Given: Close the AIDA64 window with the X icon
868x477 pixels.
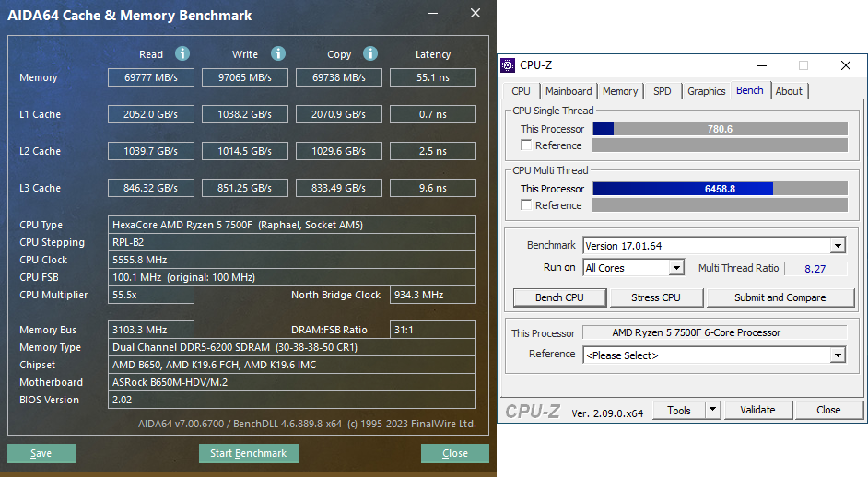Looking at the screenshot, I should tap(475, 13).
